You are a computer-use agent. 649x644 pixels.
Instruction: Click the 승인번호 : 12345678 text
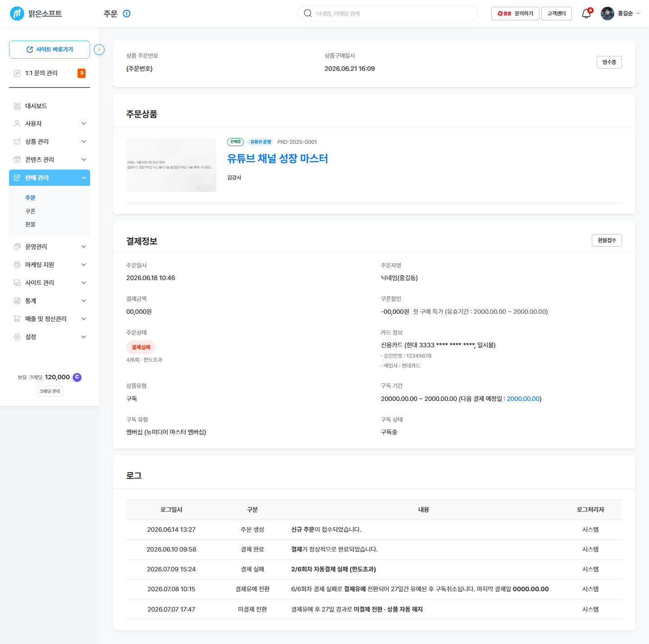coord(406,356)
